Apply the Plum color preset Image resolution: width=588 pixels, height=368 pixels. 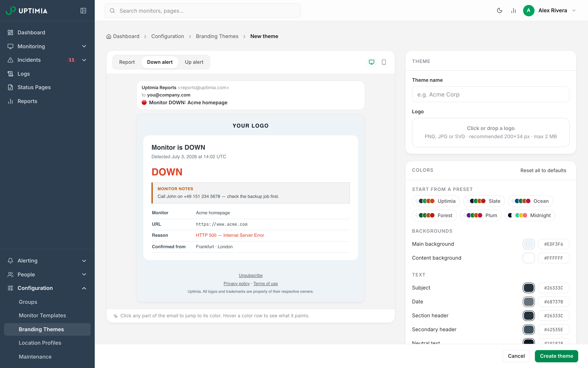click(480, 215)
